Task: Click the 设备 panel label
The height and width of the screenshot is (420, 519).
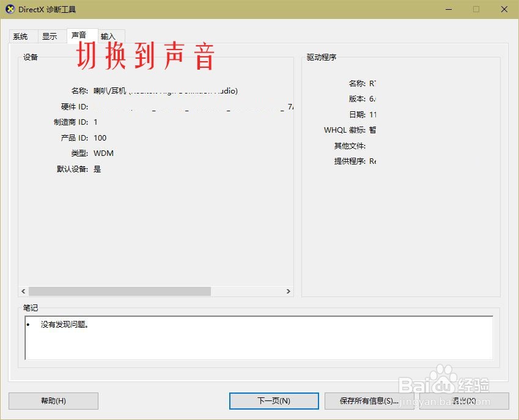Action: 30,57
